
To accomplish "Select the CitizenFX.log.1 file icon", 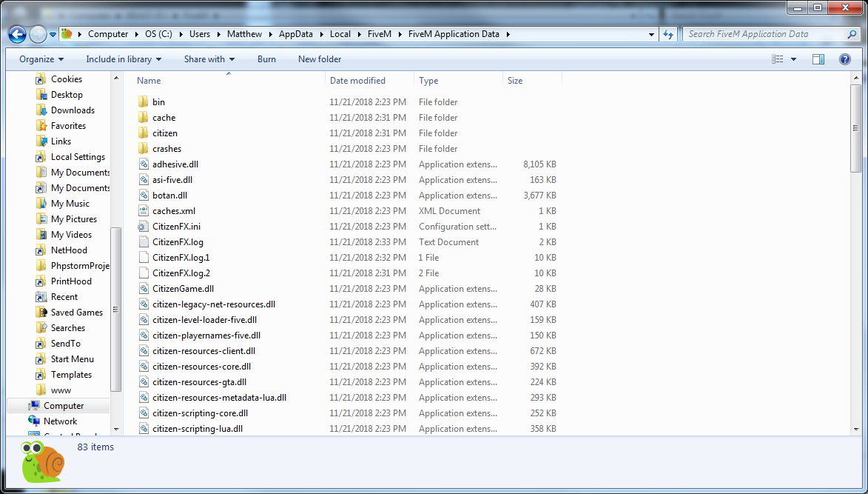I will click(x=144, y=257).
